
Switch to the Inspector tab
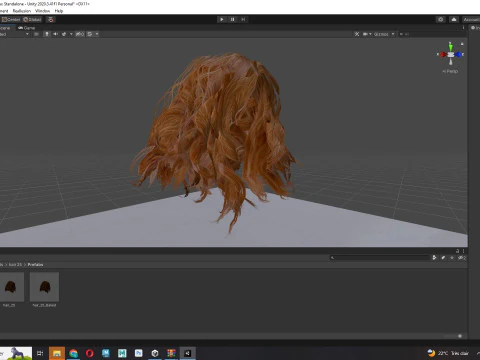coord(475,28)
